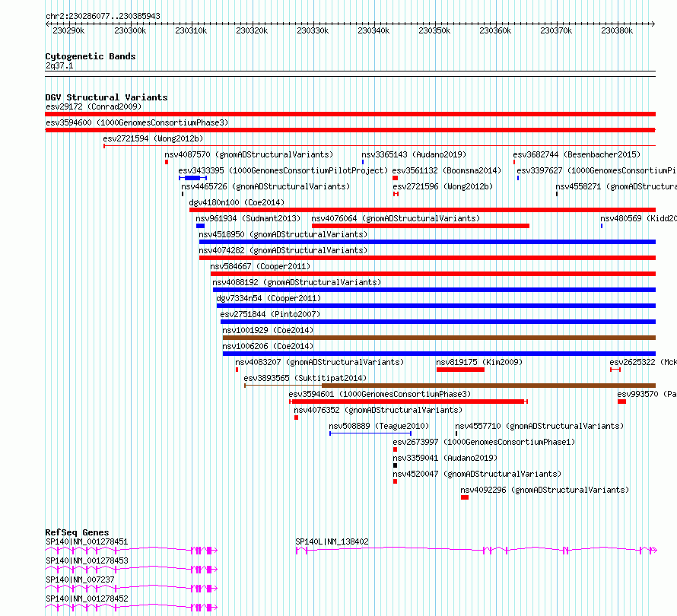Click the nsv4083207 small red marker

pos(237,370)
